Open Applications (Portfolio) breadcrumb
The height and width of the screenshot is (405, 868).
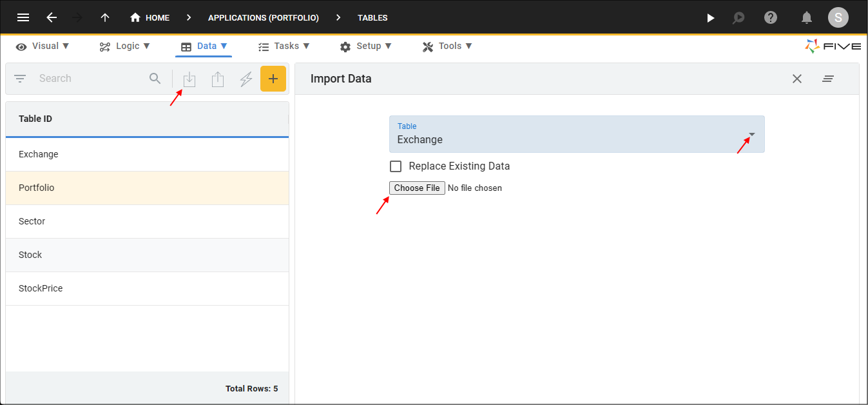(x=264, y=18)
